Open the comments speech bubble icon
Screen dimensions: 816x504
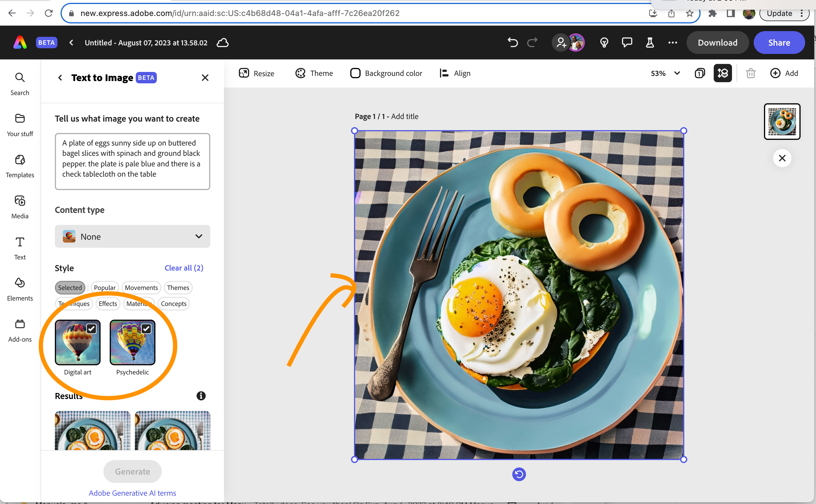(x=627, y=43)
